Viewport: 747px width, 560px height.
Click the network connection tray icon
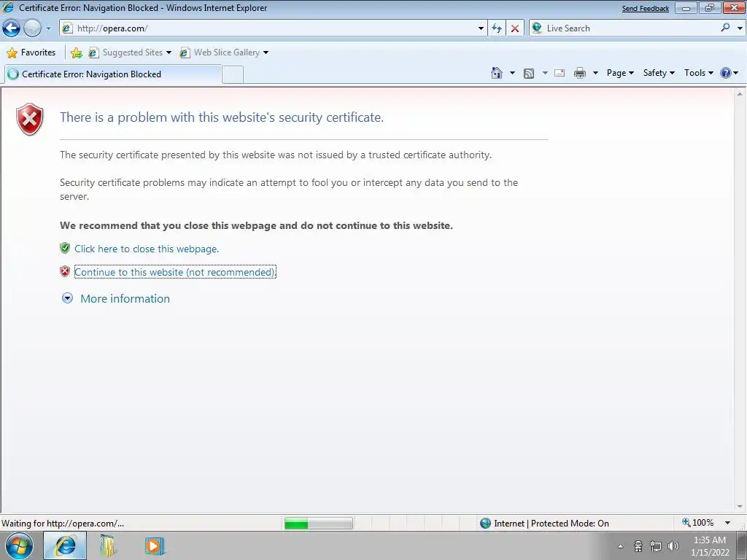(656, 546)
